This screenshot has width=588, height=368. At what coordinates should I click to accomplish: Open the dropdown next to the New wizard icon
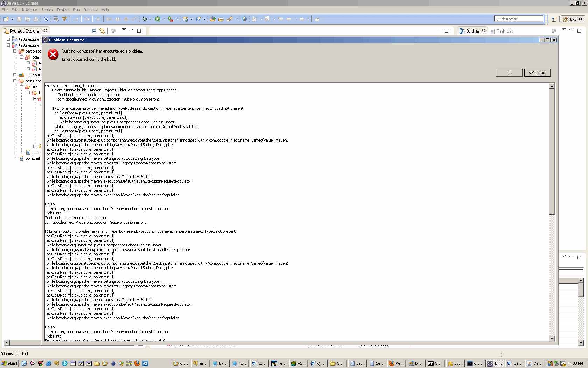12,19
